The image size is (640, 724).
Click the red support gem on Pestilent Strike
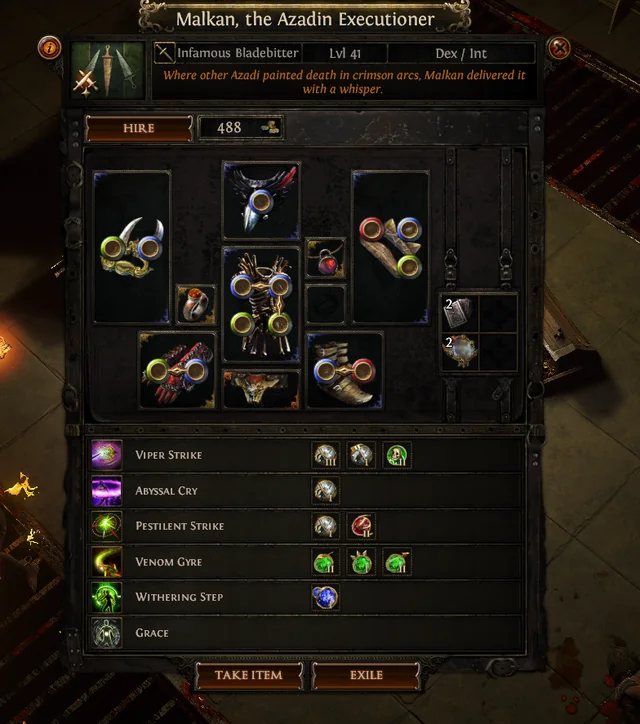(361, 526)
